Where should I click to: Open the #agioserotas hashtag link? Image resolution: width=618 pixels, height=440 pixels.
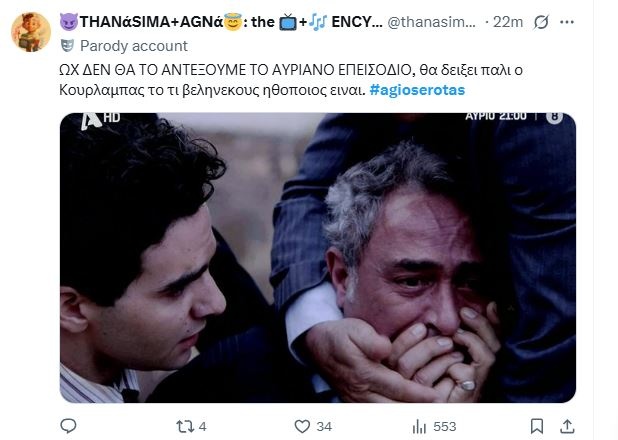click(x=417, y=90)
